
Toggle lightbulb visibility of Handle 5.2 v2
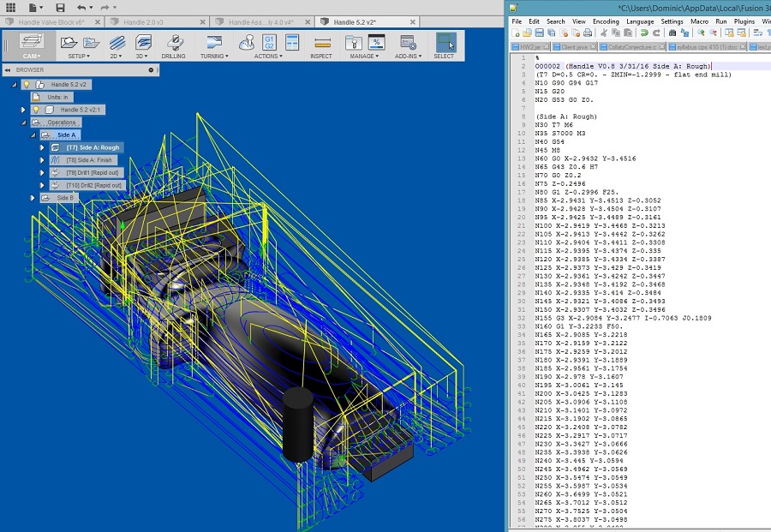tap(27, 85)
